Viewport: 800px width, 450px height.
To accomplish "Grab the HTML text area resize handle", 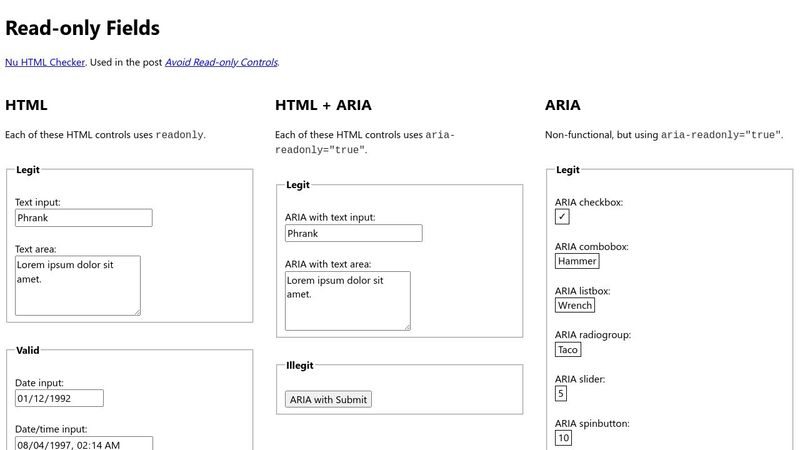I will click(x=136, y=311).
